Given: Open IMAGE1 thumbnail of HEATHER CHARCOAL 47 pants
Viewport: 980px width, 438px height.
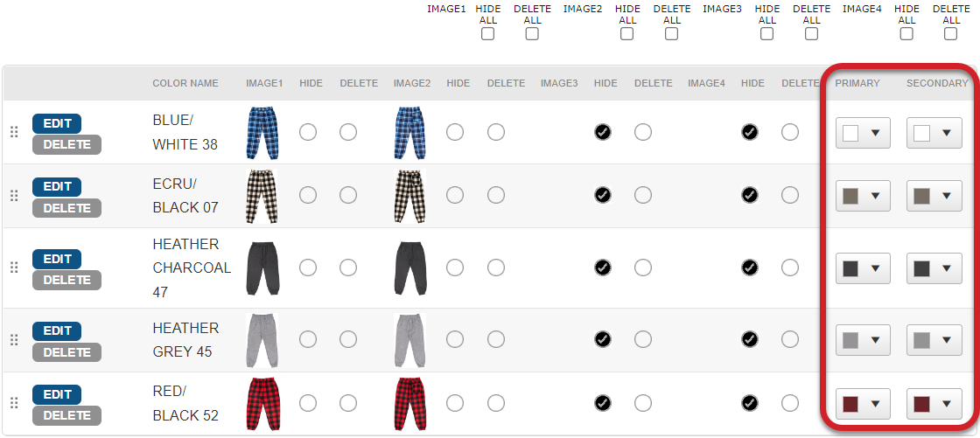Looking at the screenshot, I should tap(262, 268).
